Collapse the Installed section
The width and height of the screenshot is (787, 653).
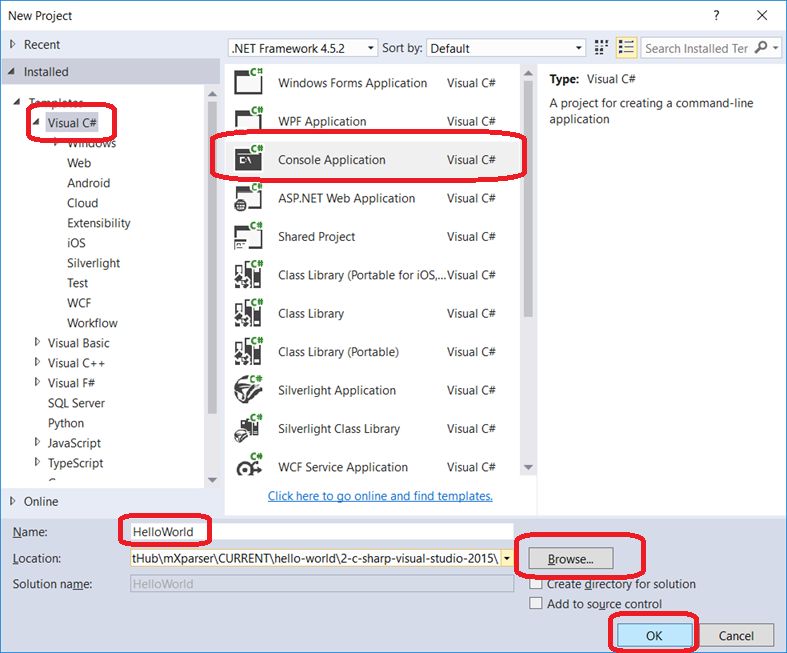pos(12,71)
